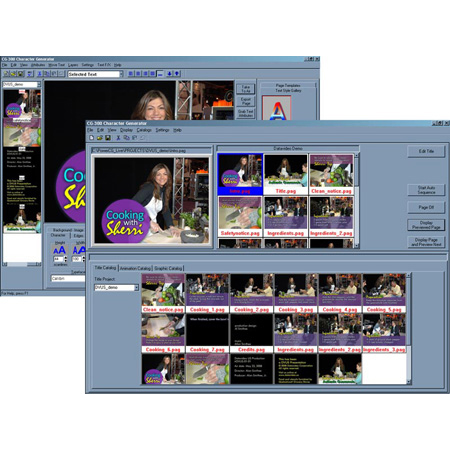Open Text F/X menu in back window
This screenshot has width=450, height=450.
(x=104, y=65)
